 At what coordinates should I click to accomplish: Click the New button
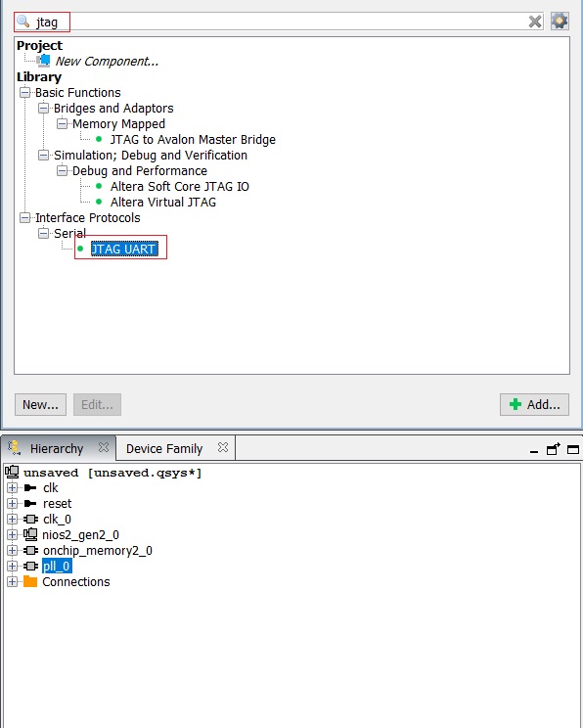coord(40,404)
